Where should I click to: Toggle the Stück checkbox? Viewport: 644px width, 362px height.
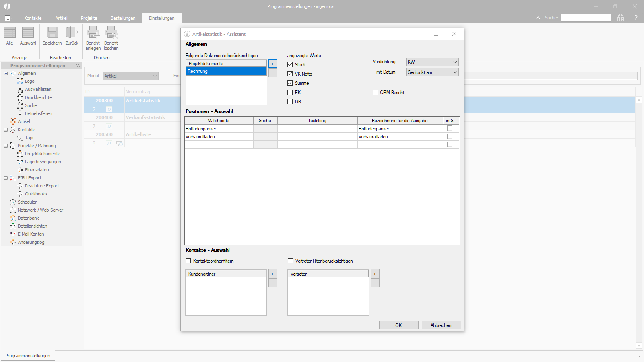pos(290,64)
